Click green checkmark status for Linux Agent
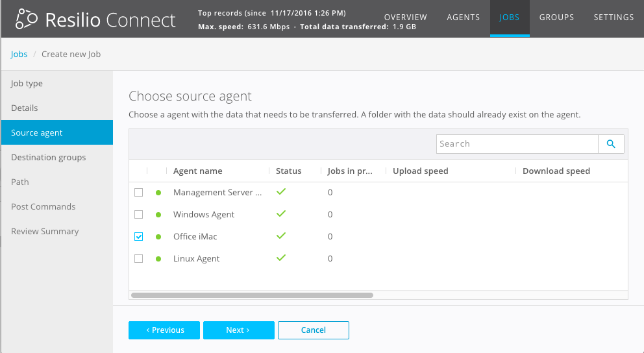 point(281,258)
